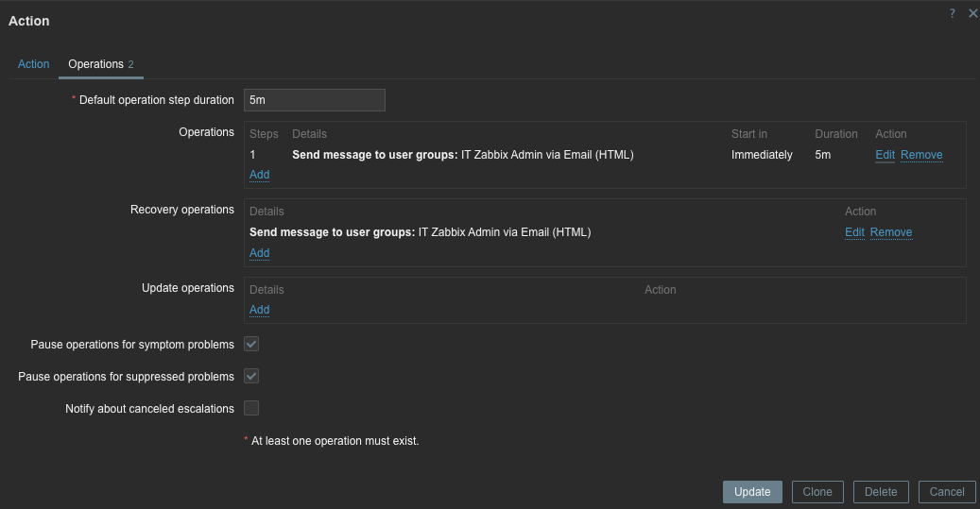
Task: Edit the recovery operation
Action: point(854,232)
